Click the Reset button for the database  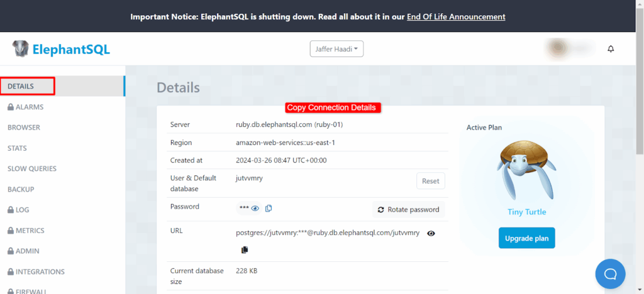point(430,181)
